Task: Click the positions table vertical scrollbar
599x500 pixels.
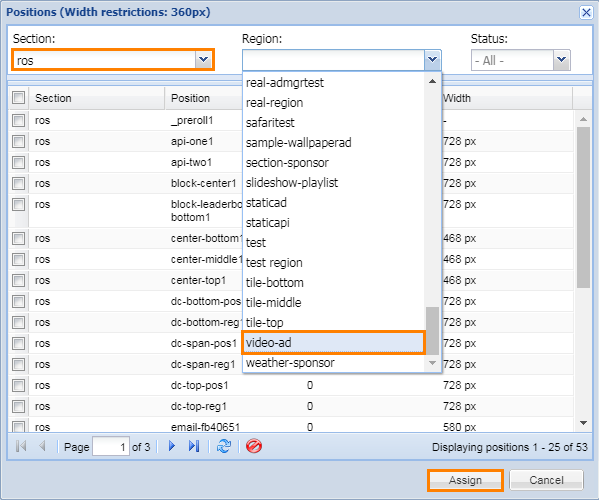Action: 583,207
